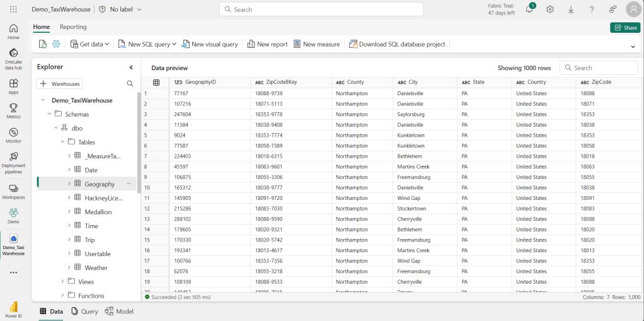The image size is (644, 321).
Task: Switch to the Model view tab
Action: click(119, 312)
